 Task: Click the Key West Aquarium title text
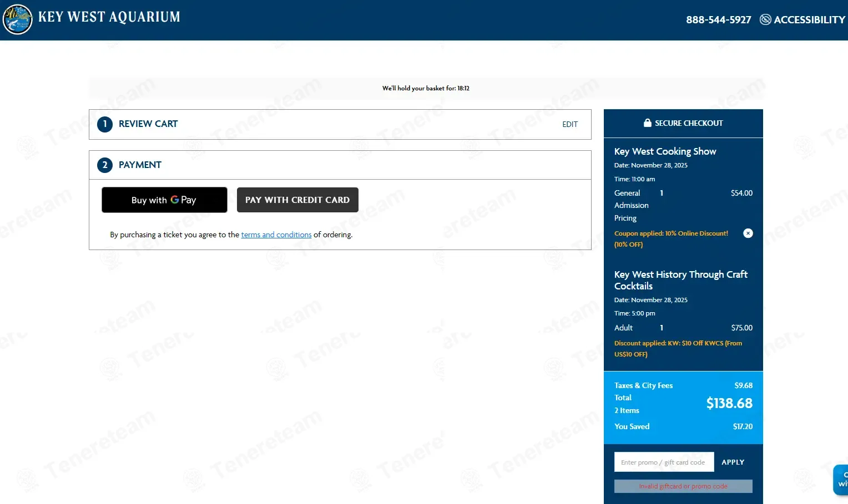pos(109,17)
